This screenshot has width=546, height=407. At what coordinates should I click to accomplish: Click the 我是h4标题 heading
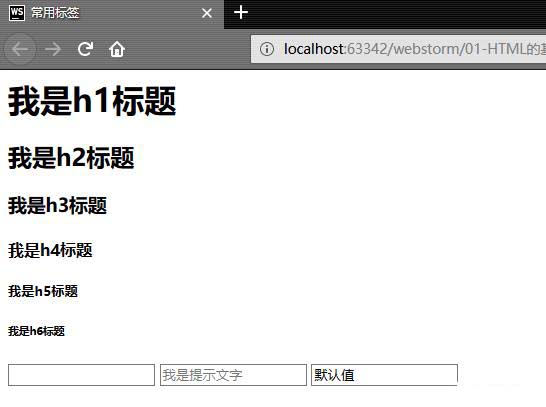tap(50, 250)
